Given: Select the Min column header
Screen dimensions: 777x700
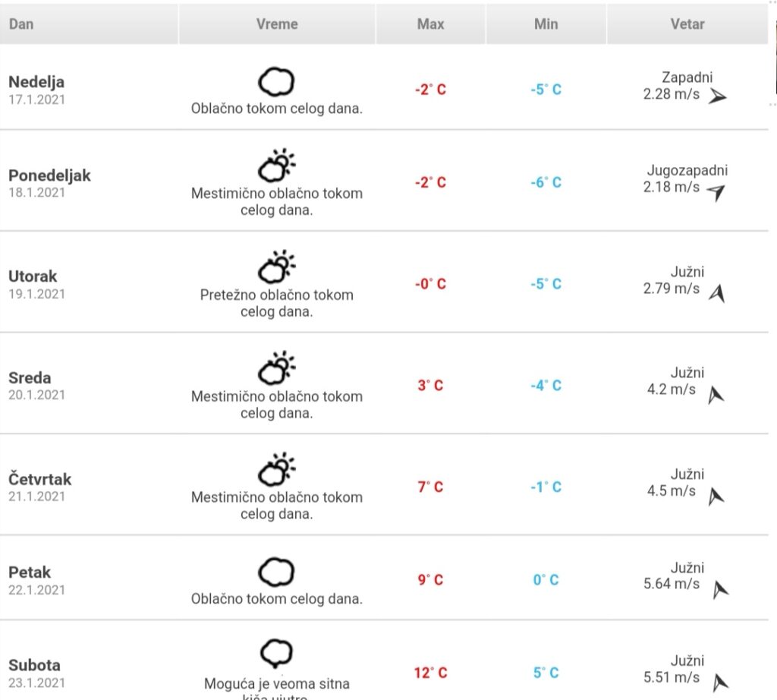Looking at the screenshot, I should coord(546,24).
